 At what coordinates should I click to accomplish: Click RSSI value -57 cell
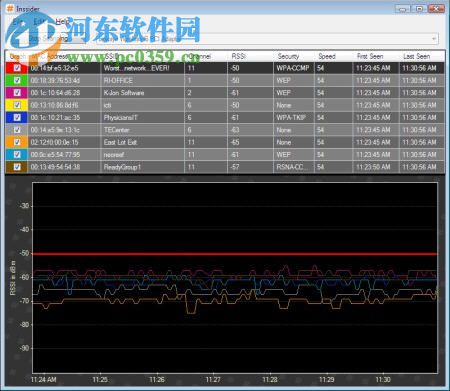250,167
